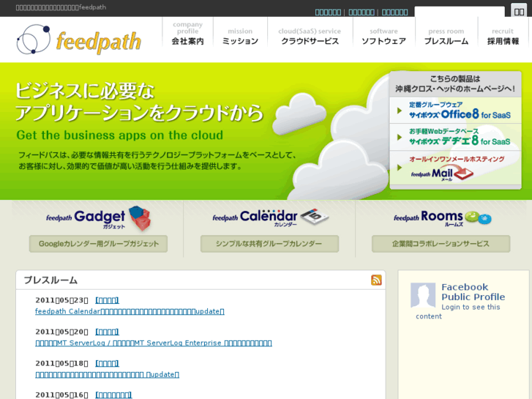532x399 pixels.
Task: Click the プレスルーム section heading
Action: [x=50, y=280]
